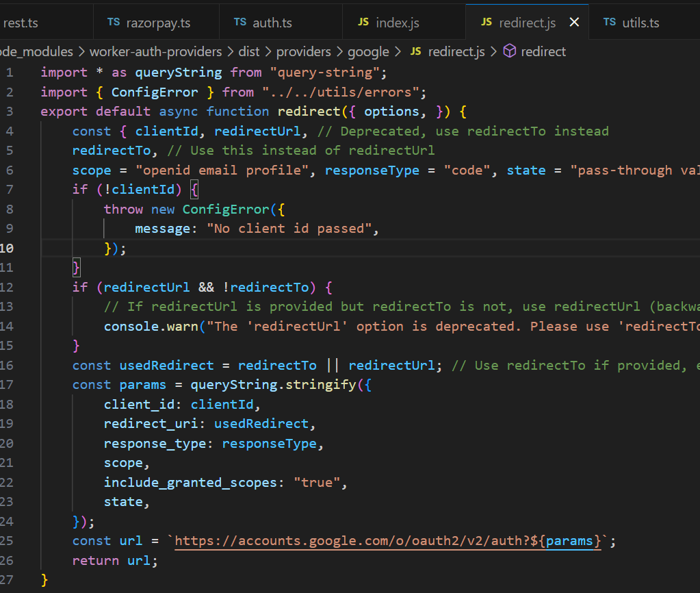
Task: Click line number 10 in the gutter
Action: 10,248
